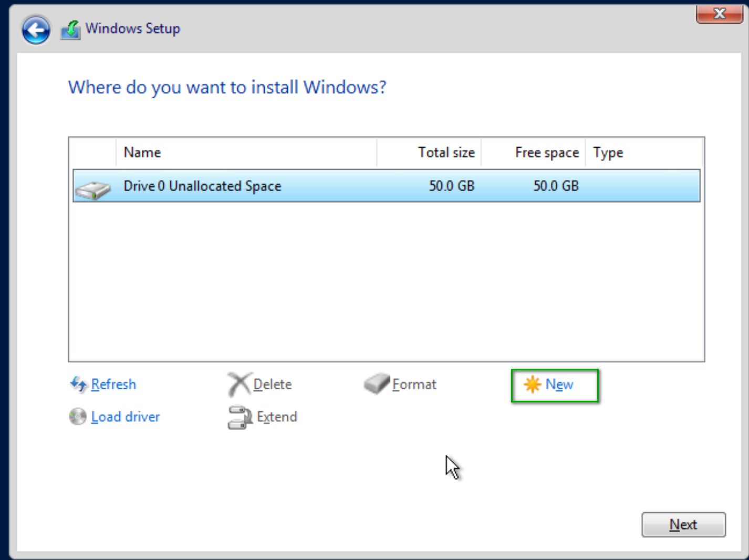Click the Name column header
Viewport: 749px width, 560px height.
(x=142, y=152)
